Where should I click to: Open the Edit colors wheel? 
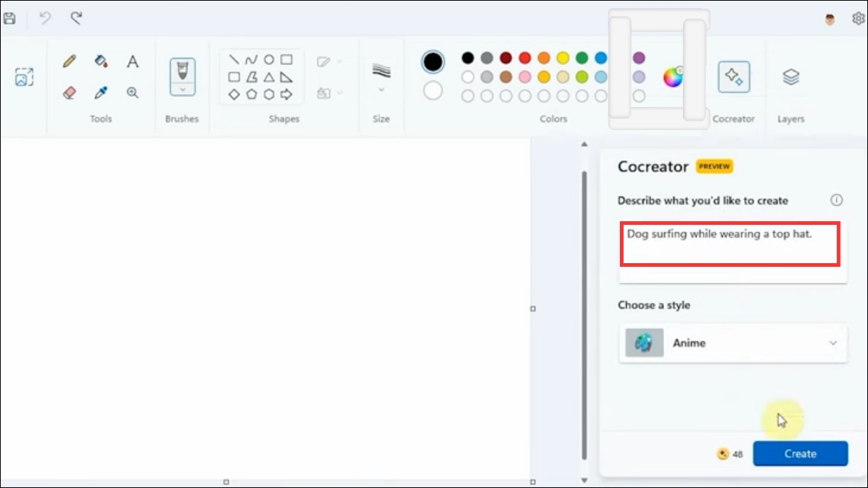tap(673, 77)
